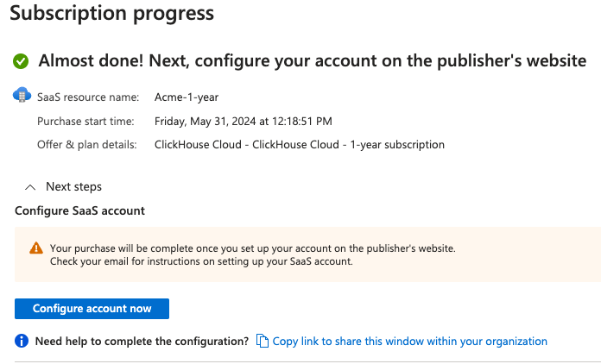Click the Purchase start time label
This screenshot has width=601, height=364.
click(x=85, y=121)
